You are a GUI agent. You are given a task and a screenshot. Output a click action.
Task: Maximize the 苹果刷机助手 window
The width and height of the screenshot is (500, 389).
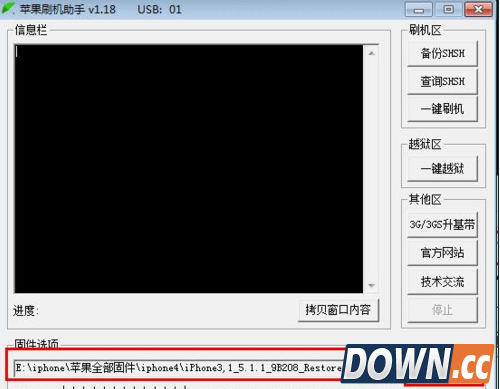(x=448, y=9)
